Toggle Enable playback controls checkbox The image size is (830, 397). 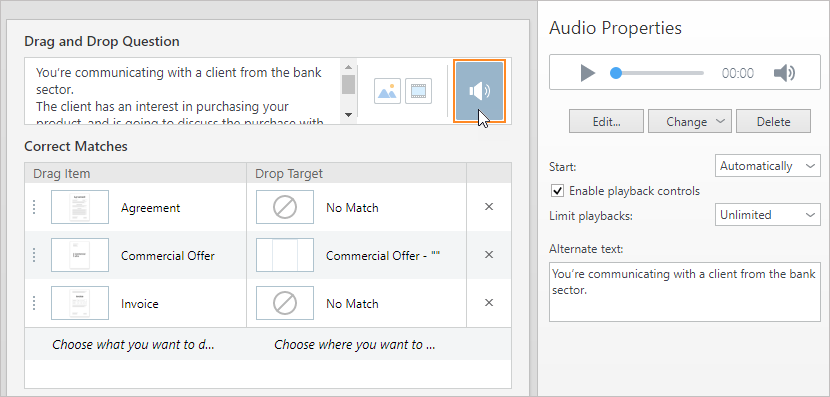coord(557,191)
